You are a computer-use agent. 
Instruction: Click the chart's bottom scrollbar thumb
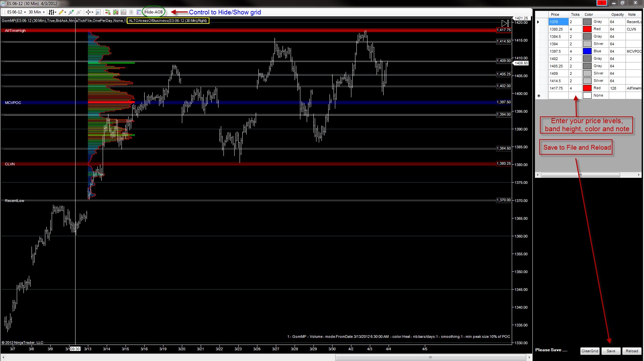click(431, 357)
